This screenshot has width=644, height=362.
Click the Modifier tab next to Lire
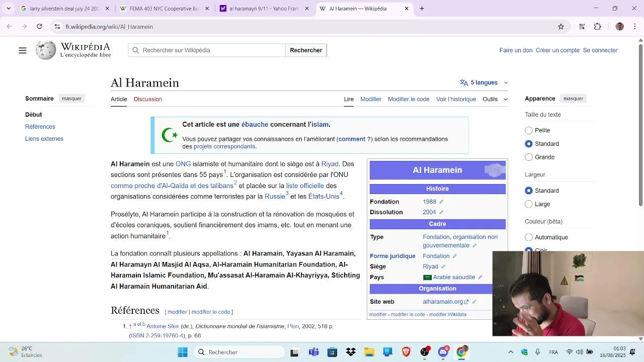pos(371,99)
